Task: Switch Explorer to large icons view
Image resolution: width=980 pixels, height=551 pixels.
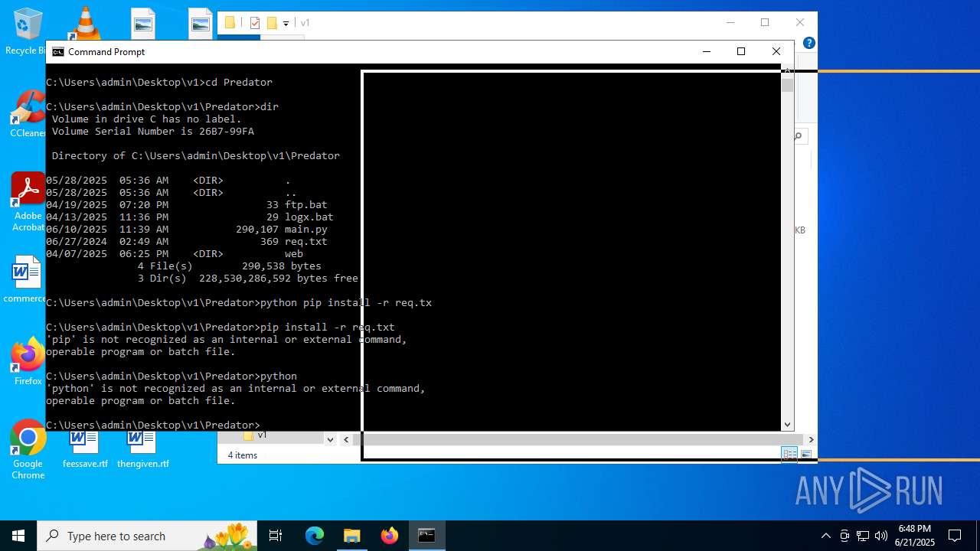Action: click(x=806, y=455)
